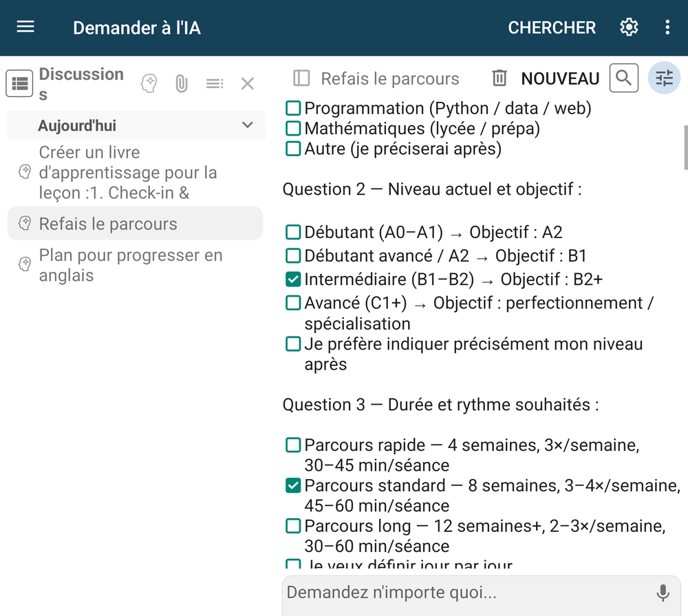Click the magnifier search icon in chat
688x616 pixels.
tap(623, 78)
